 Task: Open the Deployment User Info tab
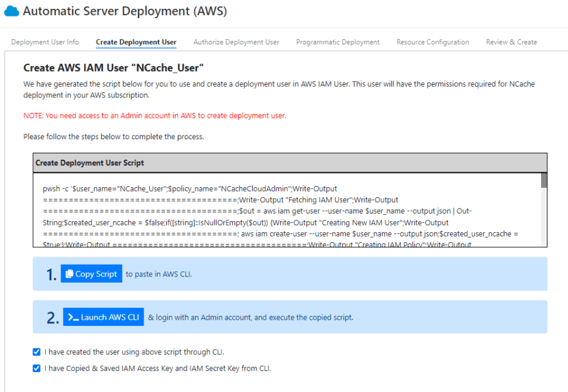point(45,42)
